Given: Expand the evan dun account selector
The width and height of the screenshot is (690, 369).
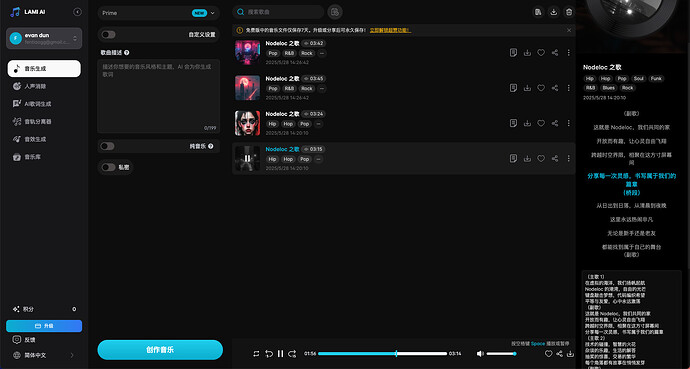Looking at the screenshot, I should [x=44, y=38].
